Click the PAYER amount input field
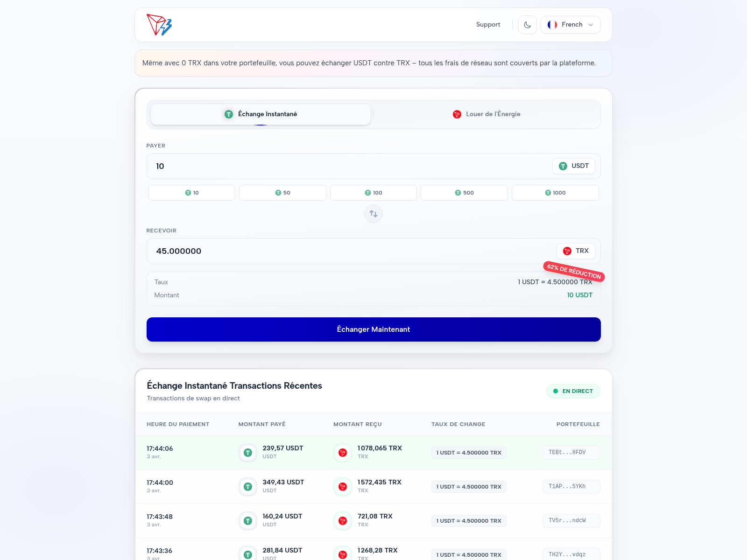The width and height of the screenshot is (747, 560). 345,166
